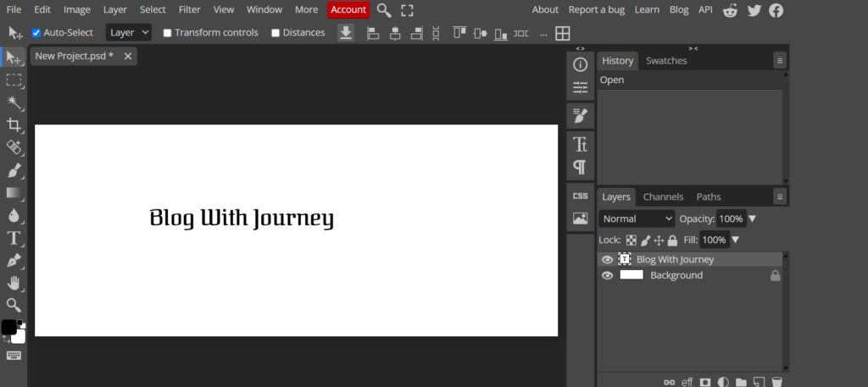Create new folder icon in Layers panel
868x387 pixels.
tap(741, 382)
